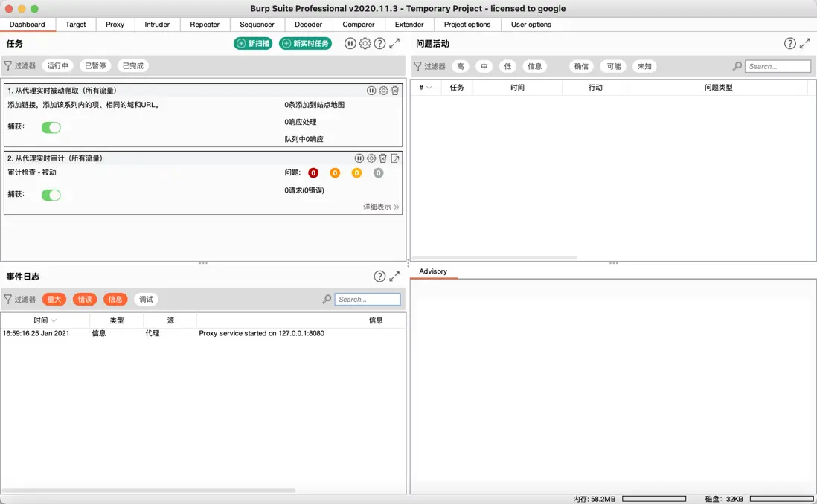
Task: Click 新实时任务 new live task button
Action: click(x=305, y=44)
